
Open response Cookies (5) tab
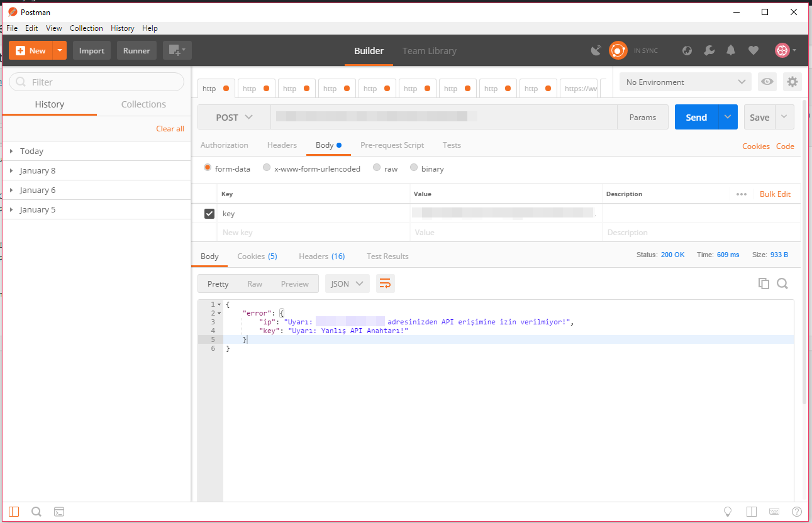pyautogui.click(x=257, y=256)
